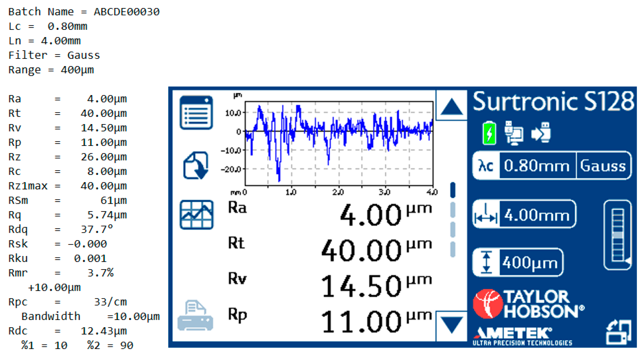The width and height of the screenshot is (644, 359).
Task: Click the Taylor Hobson logo
Action: coord(528,304)
